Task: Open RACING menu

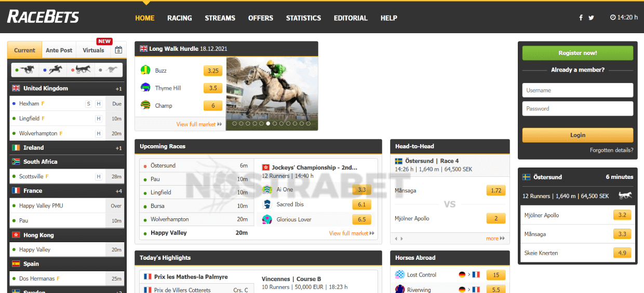Action: [x=180, y=18]
